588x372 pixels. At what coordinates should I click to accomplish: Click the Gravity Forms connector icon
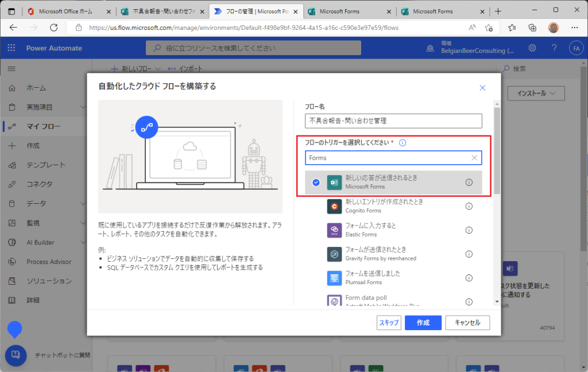[x=334, y=254]
